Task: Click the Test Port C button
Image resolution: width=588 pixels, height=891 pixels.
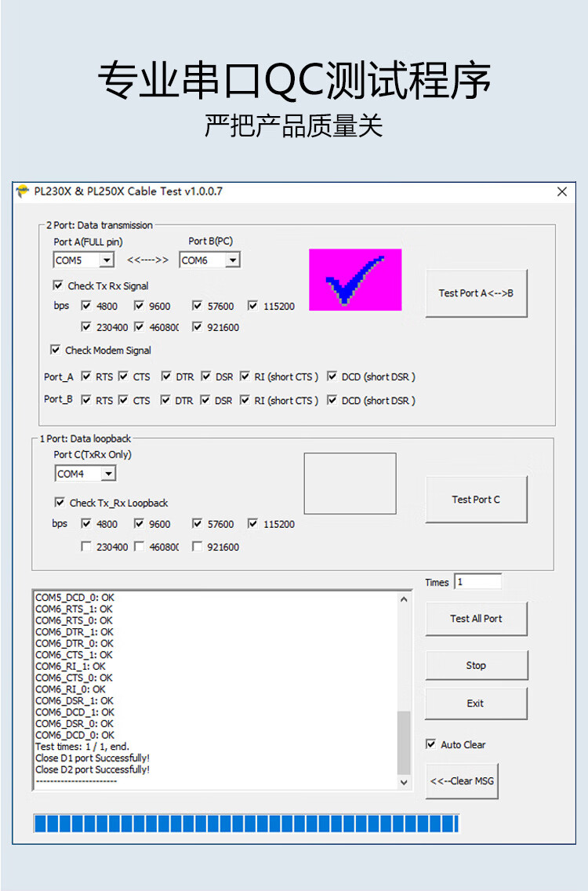Action: pos(476,500)
